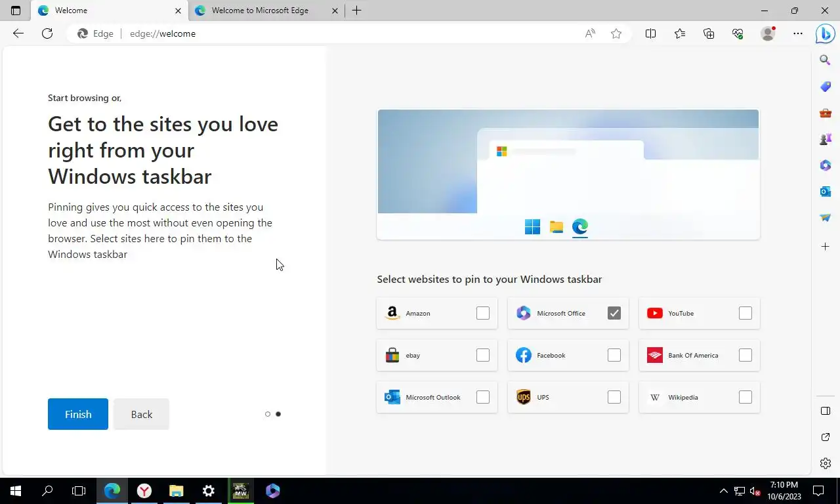This screenshot has width=840, height=504.
Task: Open link in new window sidebar icon
Action: tap(826, 437)
